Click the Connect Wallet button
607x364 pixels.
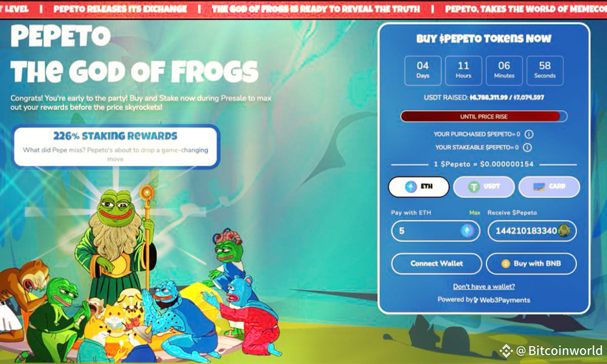[437, 263]
